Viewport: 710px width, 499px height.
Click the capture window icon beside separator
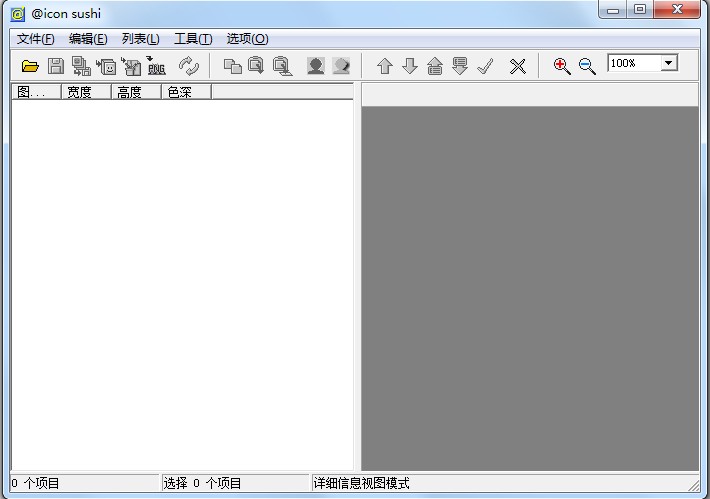283,66
